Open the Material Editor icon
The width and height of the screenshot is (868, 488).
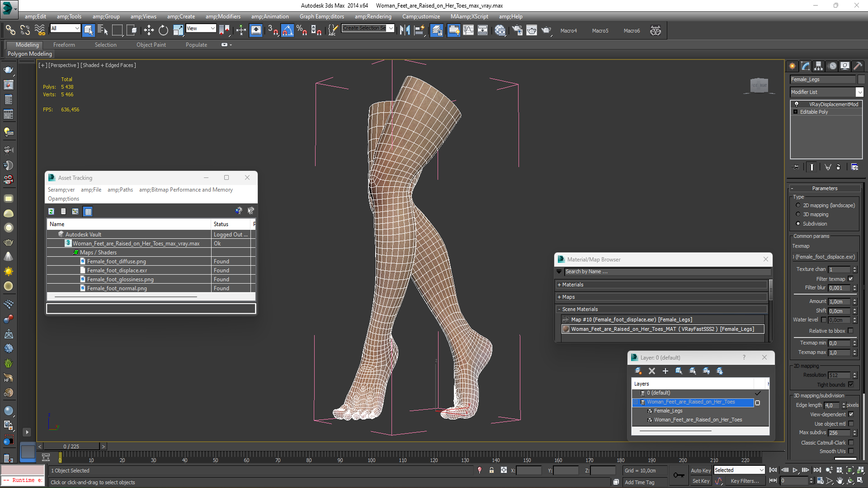click(500, 30)
